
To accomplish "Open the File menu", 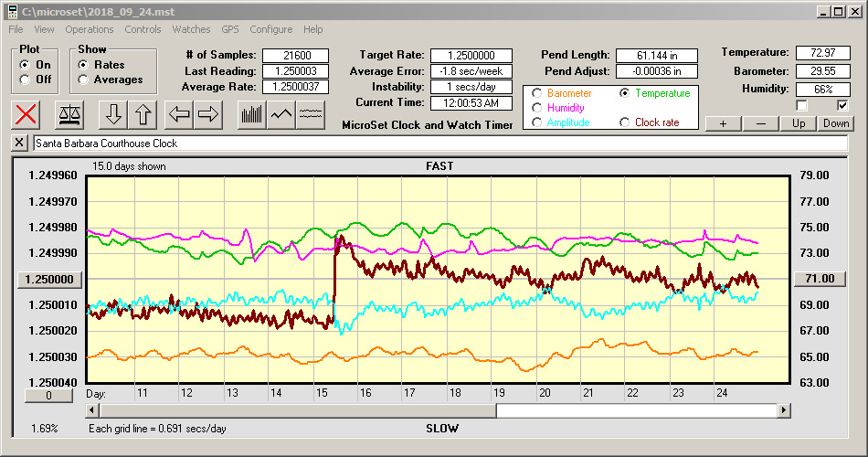I will click(16, 29).
